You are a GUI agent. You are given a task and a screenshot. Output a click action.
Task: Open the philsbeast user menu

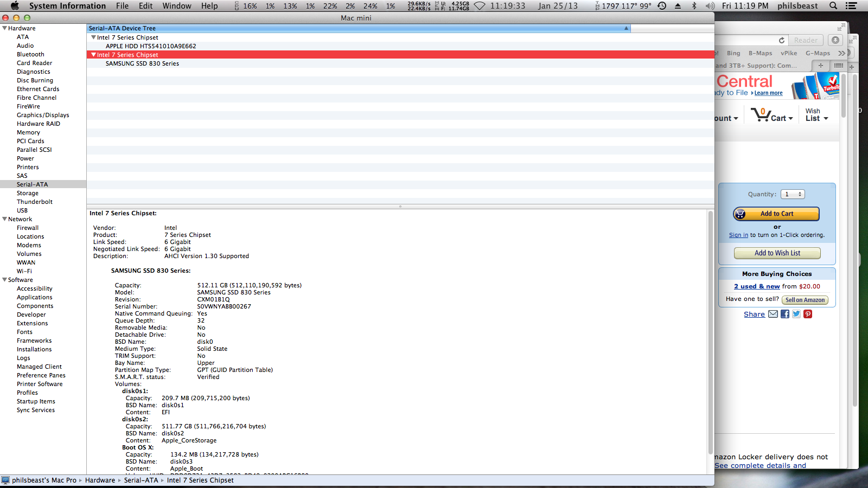(x=797, y=6)
